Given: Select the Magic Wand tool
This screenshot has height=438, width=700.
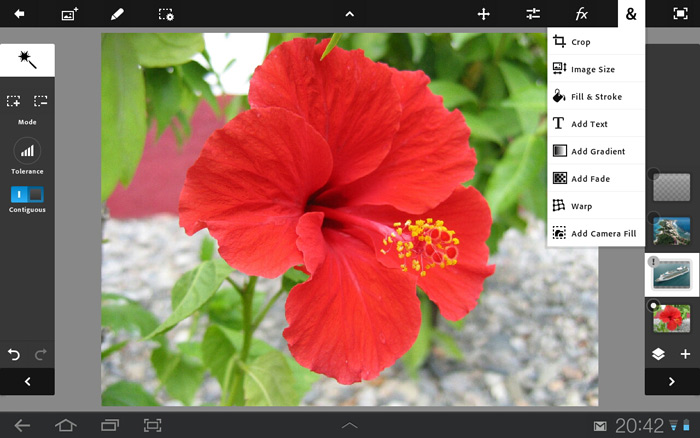Looking at the screenshot, I should point(27,61).
